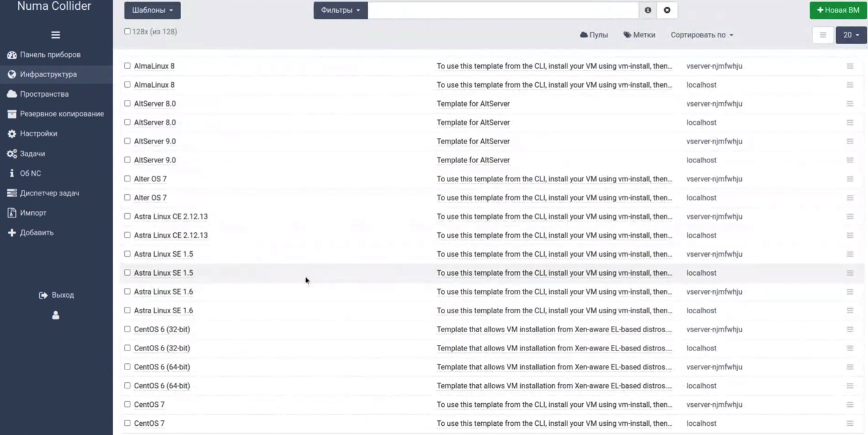Open row menu for Astra Linux SE 1.5 vserver-njmfwhju
Image resolution: width=868 pixels, height=435 pixels.
click(x=850, y=254)
